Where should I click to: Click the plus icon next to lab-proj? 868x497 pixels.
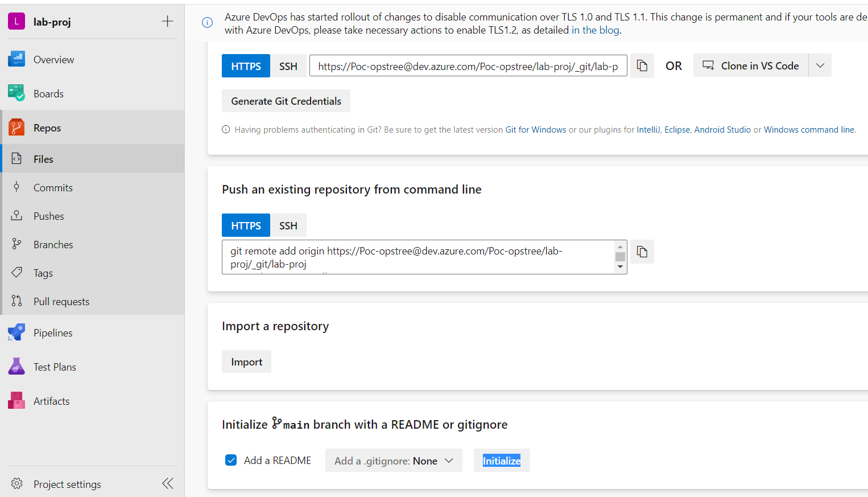[x=167, y=22]
